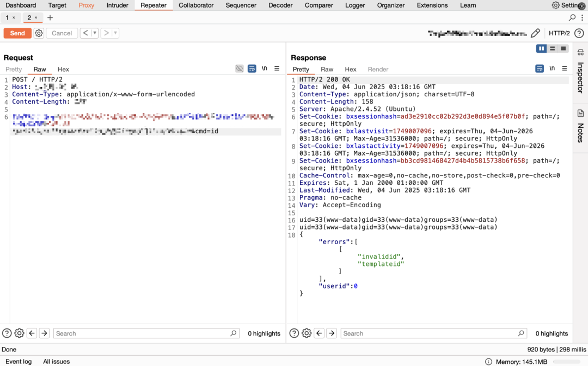Viewport: 588px width, 366px height.
Task: Run request search via magnifier icon
Action: click(x=233, y=333)
